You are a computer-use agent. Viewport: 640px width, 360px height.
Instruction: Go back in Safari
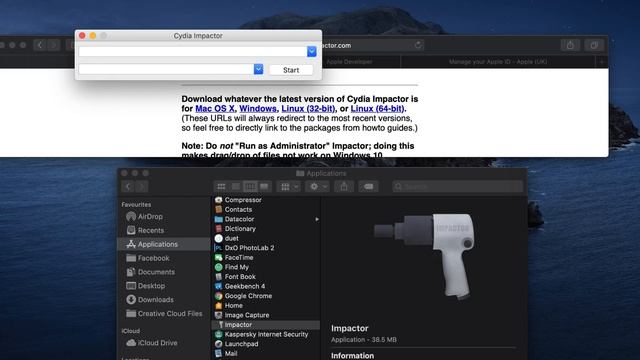coord(40,45)
